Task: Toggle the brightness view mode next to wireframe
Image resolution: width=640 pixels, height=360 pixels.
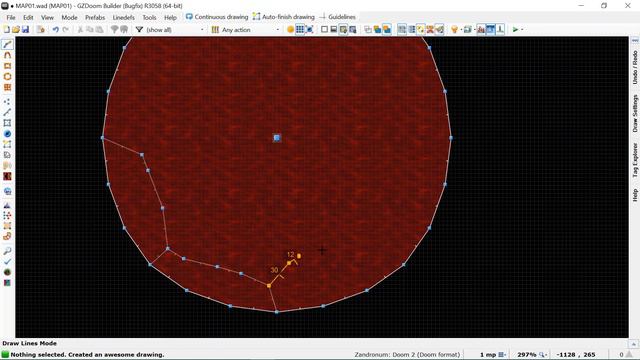Action: coord(334,29)
